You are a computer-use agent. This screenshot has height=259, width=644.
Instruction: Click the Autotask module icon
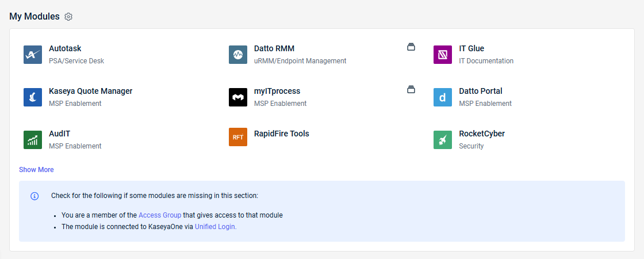pos(33,55)
